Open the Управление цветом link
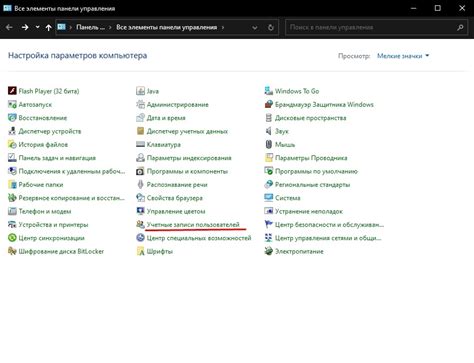The width and height of the screenshot is (474, 363). tap(176, 211)
